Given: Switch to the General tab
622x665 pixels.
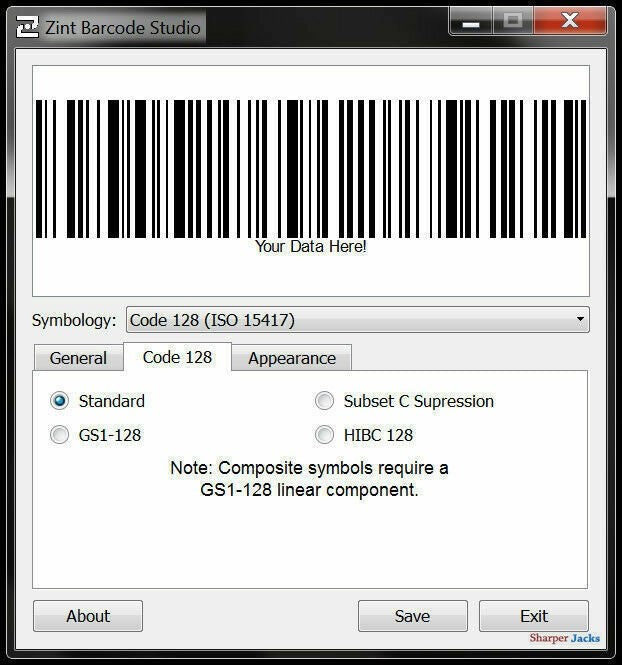Looking at the screenshot, I should (x=78, y=358).
